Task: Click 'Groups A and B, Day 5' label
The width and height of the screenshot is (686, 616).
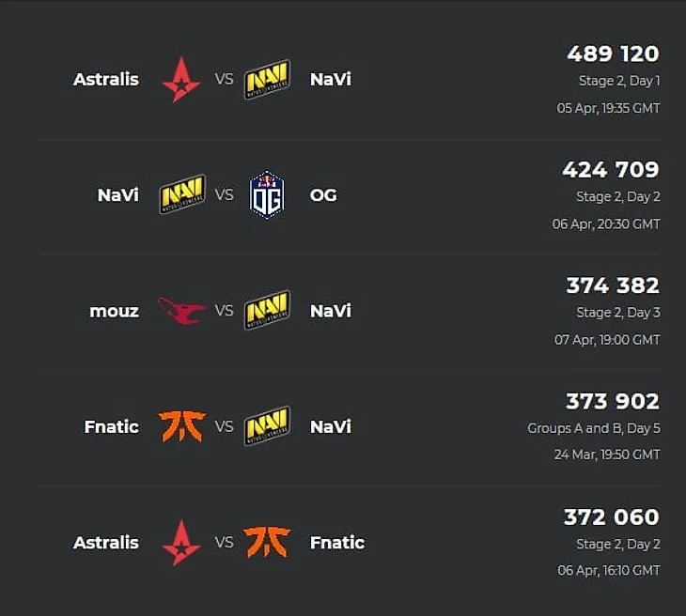Action: tap(593, 428)
